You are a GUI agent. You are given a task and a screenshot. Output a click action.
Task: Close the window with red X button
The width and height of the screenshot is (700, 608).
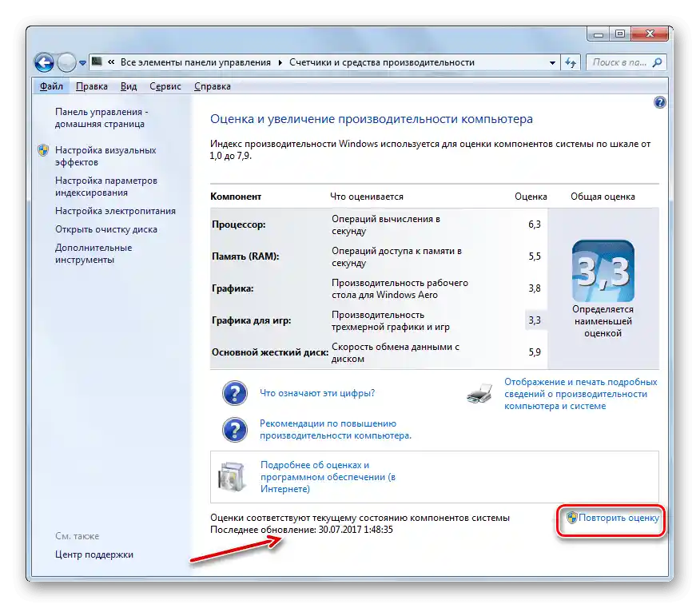pyautogui.click(x=650, y=34)
